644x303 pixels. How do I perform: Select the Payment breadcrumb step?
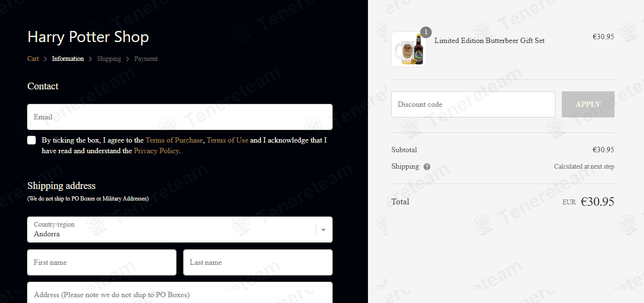click(146, 59)
